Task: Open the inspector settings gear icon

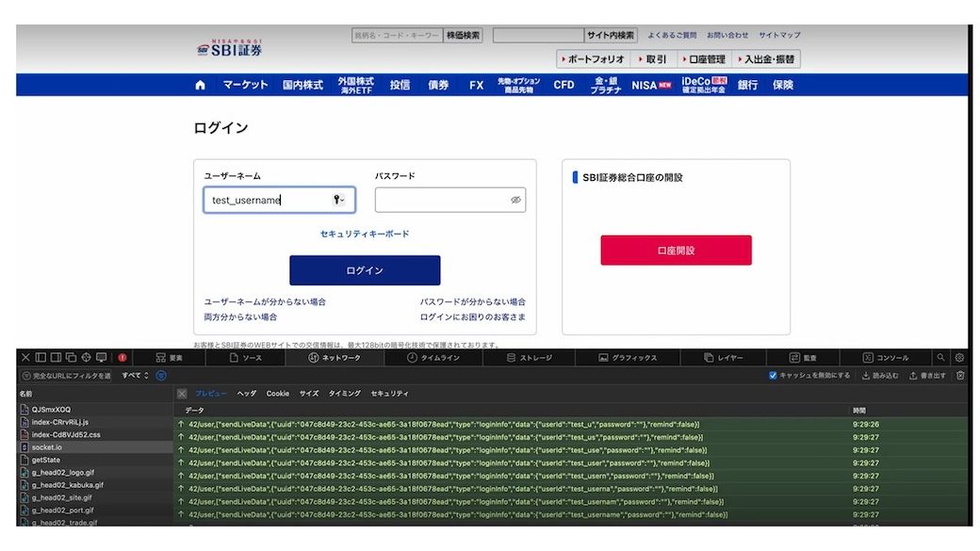Action: (x=959, y=357)
